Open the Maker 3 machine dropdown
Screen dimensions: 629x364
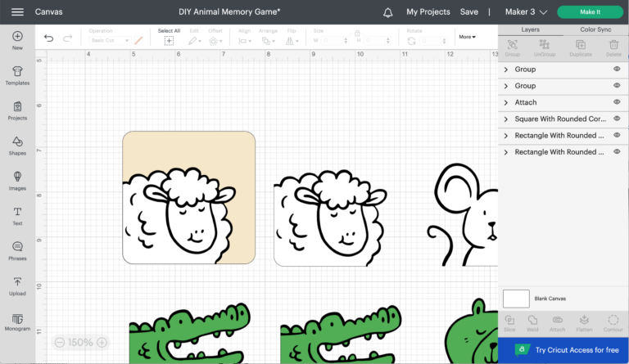525,12
